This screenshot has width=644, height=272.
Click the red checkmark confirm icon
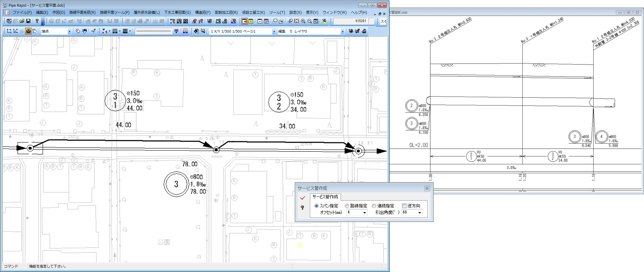coord(302,198)
